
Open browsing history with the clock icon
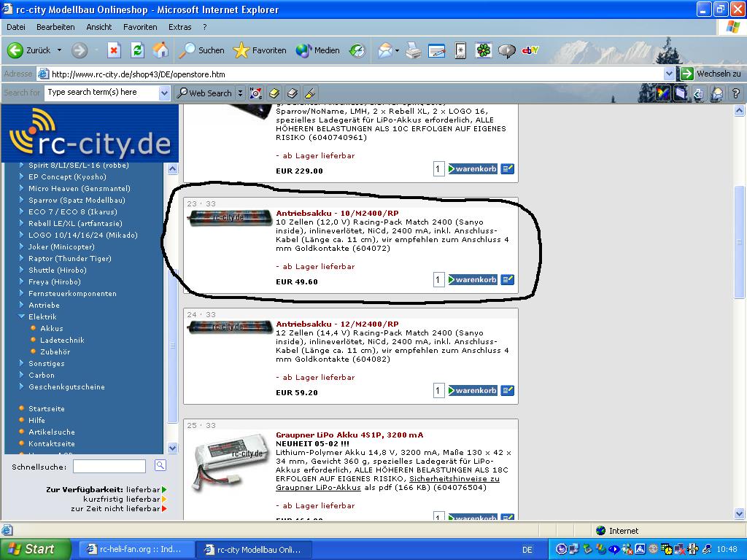(357, 50)
